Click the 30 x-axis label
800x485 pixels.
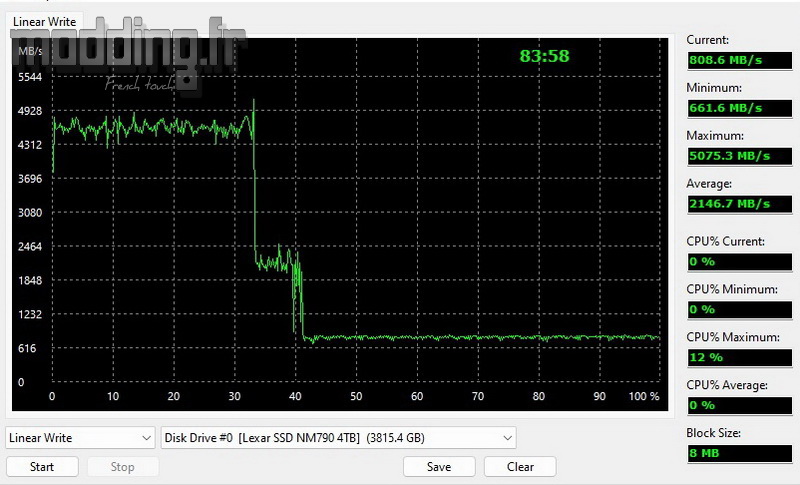coord(234,396)
